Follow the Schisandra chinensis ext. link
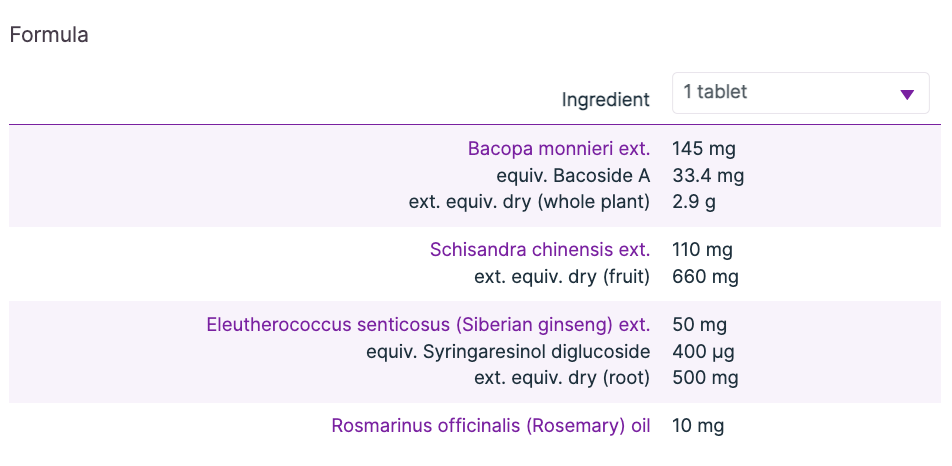This screenshot has height=466, width=952. 540,250
